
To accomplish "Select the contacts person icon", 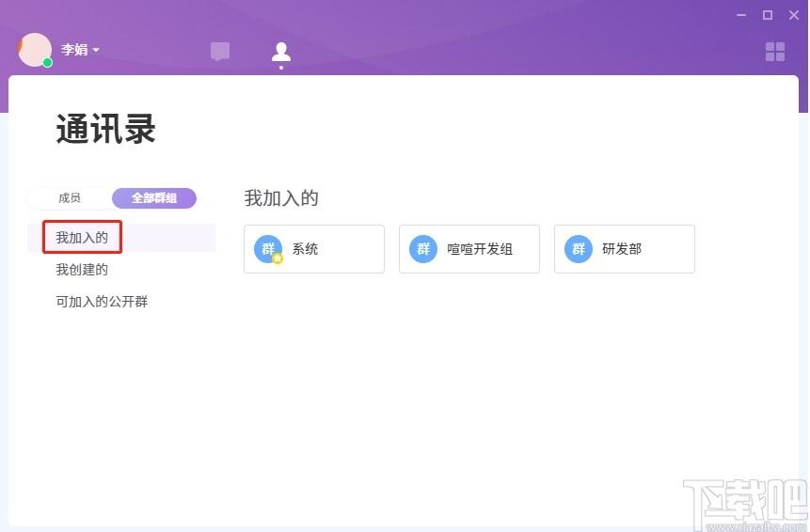I will [281, 52].
